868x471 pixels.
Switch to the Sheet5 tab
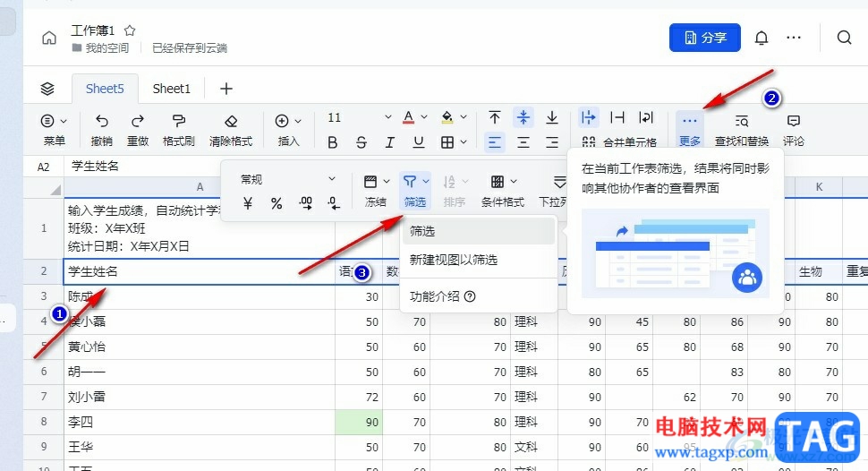(x=105, y=89)
